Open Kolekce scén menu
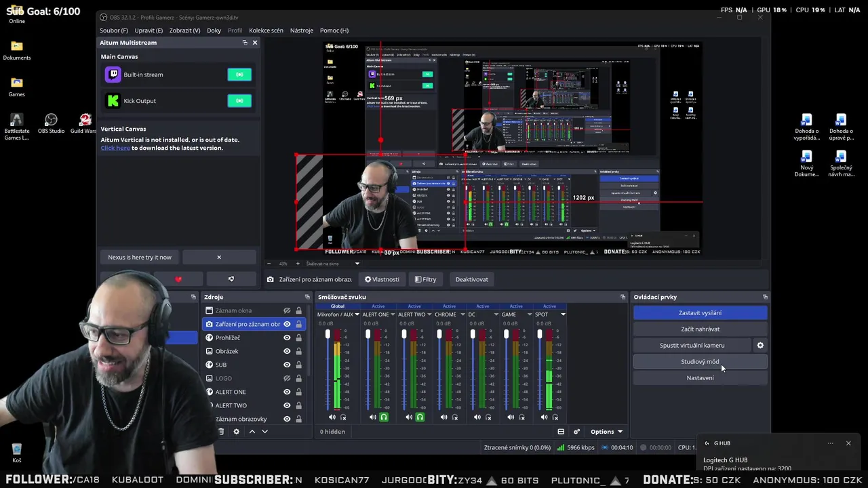The height and width of the screenshot is (488, 868). (x=266, y=30)
